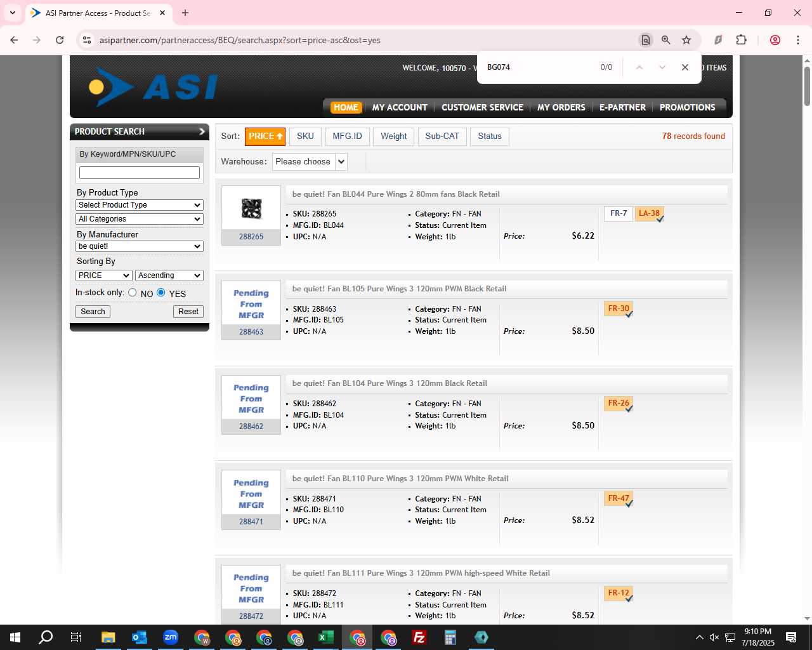Open the tab search chevron
Image resolution: width=812 pixels, height=650 pixels.
pos(13,13)
